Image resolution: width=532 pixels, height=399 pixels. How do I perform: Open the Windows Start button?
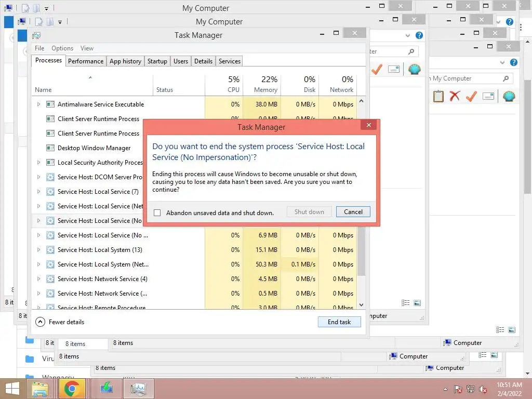pos(12,389)
